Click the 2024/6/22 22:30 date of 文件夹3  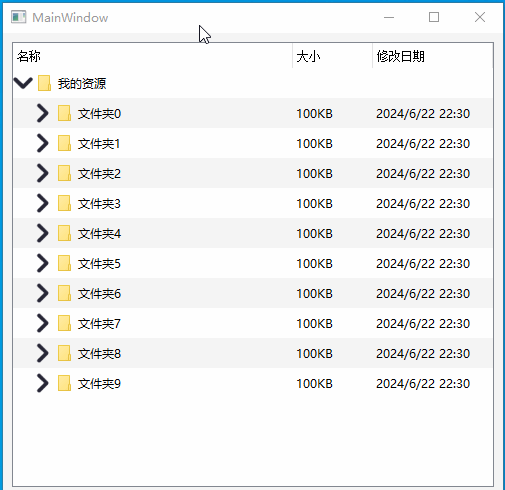click(x=423, y=204)
